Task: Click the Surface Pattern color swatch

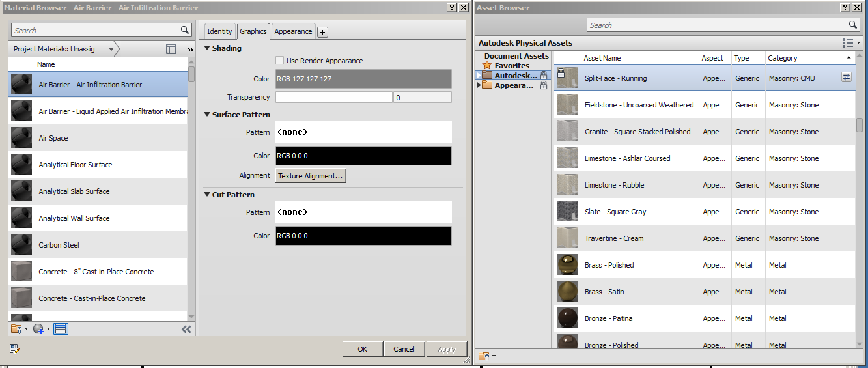Action: coord(363,156)
